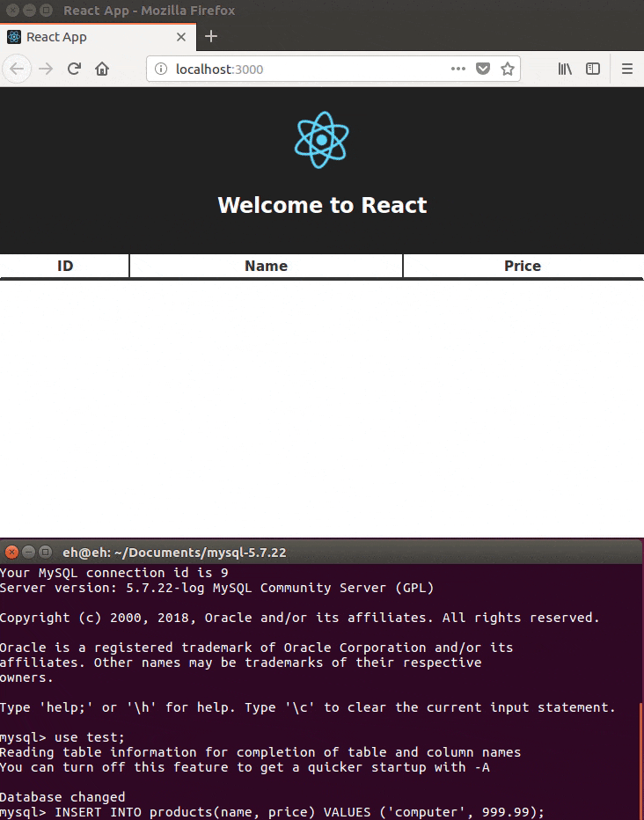Go to the Firefox home page
The height and width of the screenshot is (820, 644).
[x=102, y=69]
